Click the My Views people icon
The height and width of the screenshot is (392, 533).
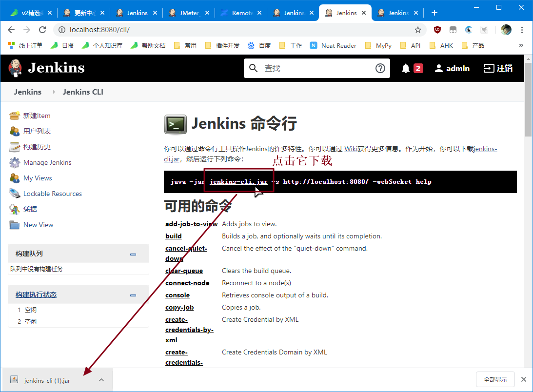14,178
